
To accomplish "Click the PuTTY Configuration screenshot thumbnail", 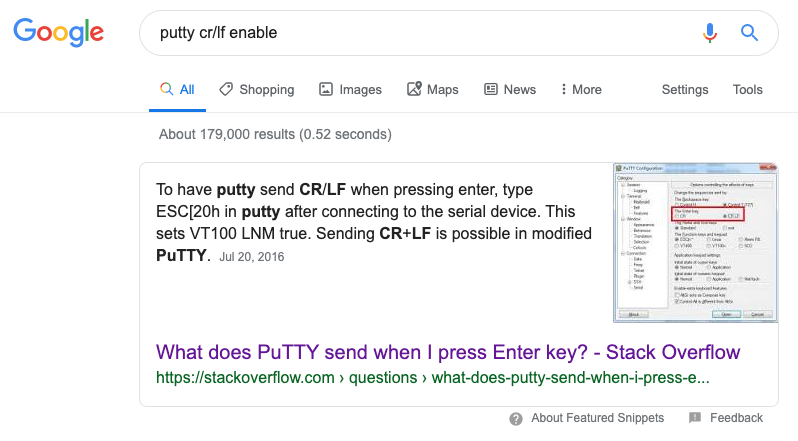I will point(696,243).
